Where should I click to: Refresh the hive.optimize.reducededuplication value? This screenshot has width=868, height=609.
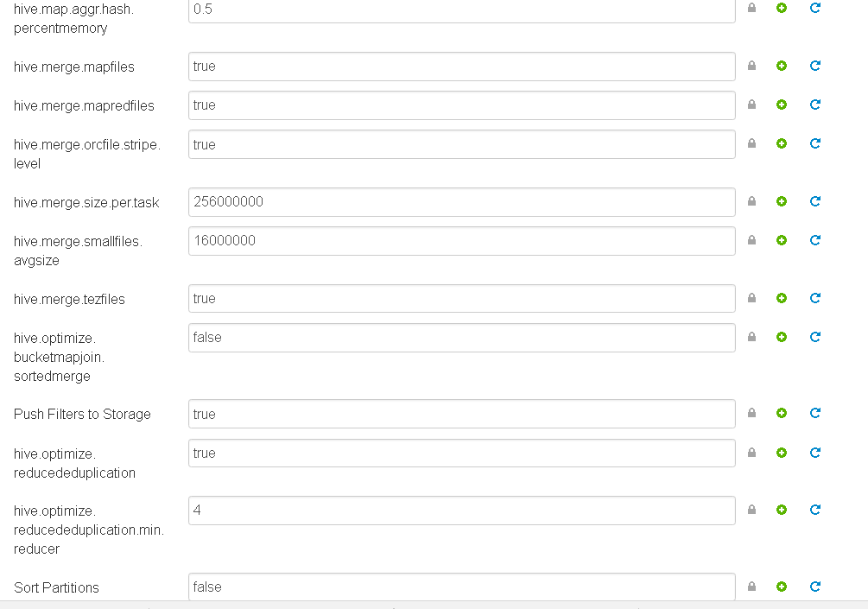coord(814,452)
